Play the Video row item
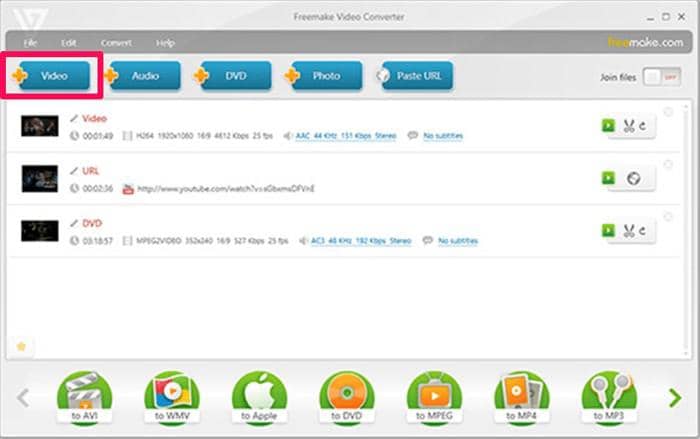The width and height of the screenshot is (700, 439). coord(608,125)
